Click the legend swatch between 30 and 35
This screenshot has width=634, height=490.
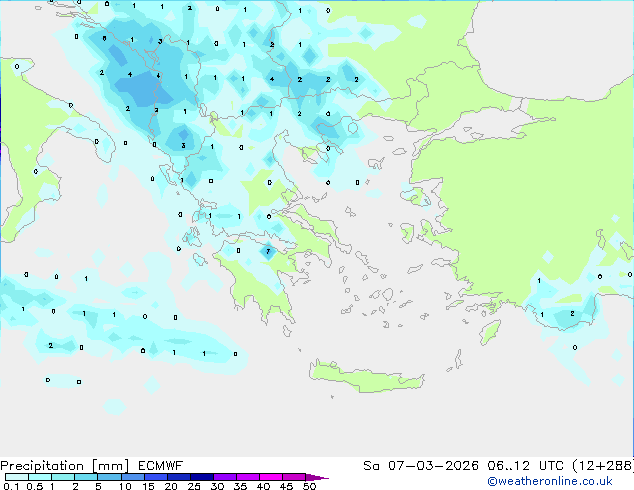224,477
